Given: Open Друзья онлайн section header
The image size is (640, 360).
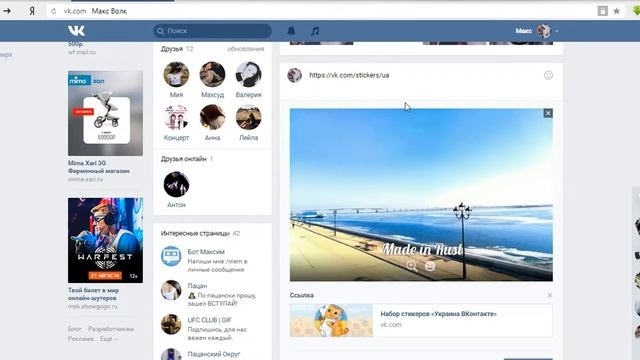Looking at the screenshot, I should pyautogui.click(x=184, y=159).
